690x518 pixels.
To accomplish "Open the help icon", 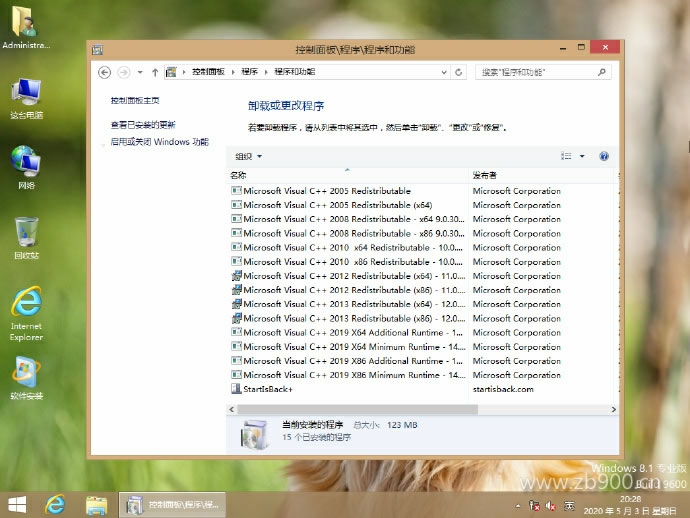I will pyautogui.click(x=604, y=156).
